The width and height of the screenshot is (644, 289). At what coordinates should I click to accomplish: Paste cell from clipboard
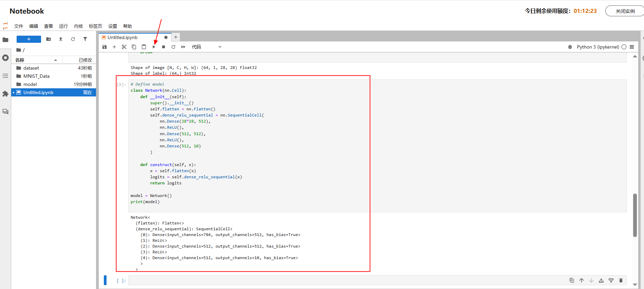144,47
